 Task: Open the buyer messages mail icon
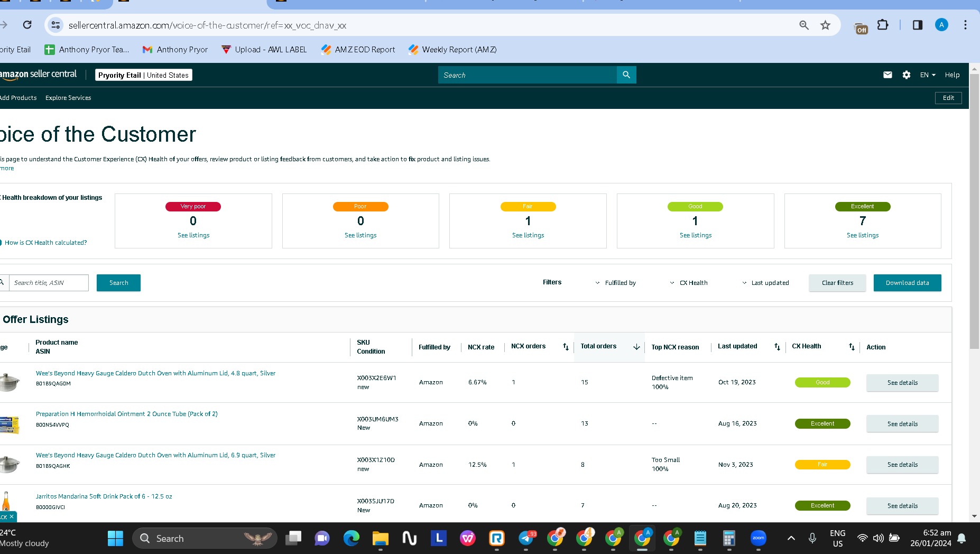(x=887, y=75)
